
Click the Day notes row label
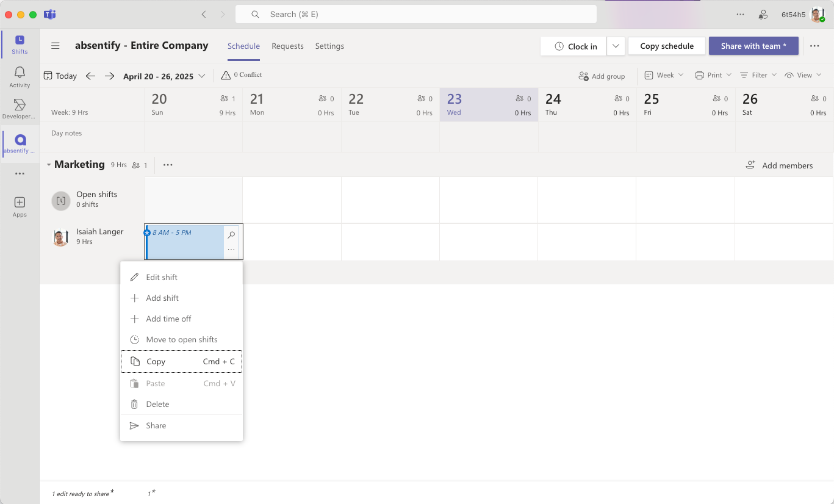(x=67, y=133)
